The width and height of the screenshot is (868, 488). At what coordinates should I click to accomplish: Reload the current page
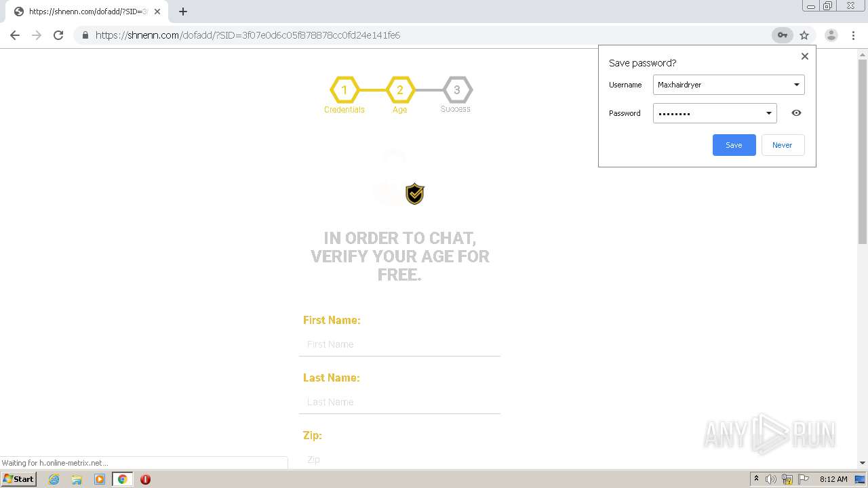[x=58, y=35]
